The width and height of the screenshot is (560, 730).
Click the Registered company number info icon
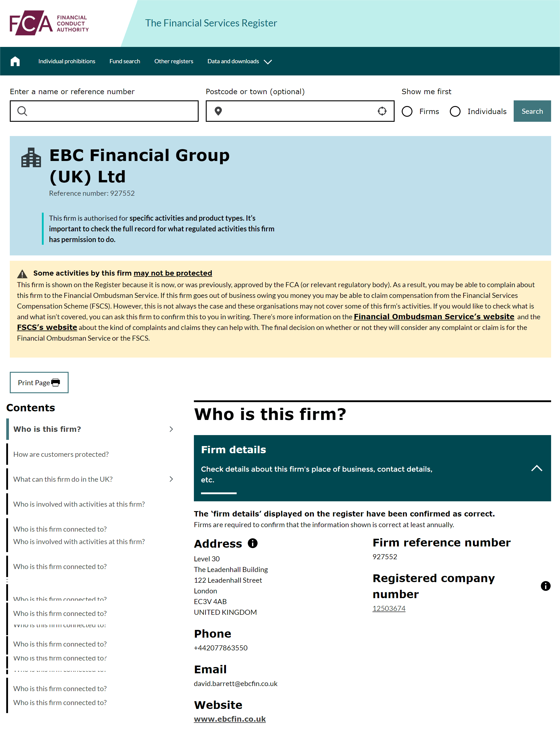point(545,586)
